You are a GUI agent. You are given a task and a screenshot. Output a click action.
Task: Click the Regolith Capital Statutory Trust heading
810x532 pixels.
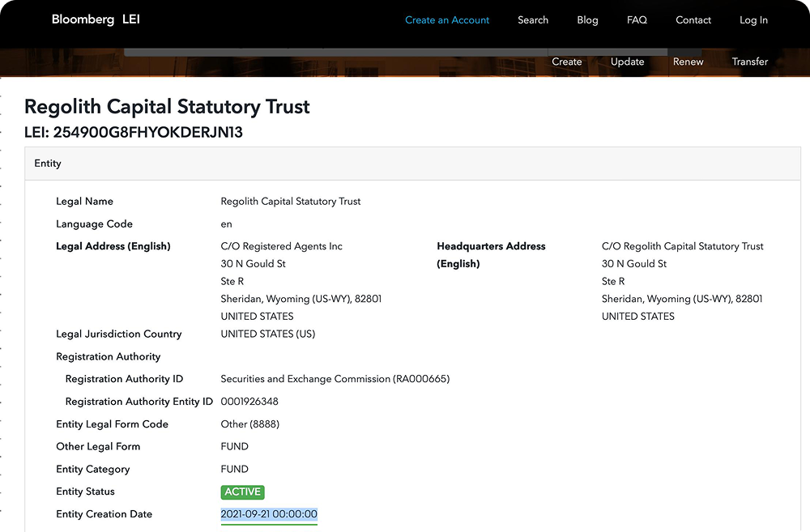[167, 107]
